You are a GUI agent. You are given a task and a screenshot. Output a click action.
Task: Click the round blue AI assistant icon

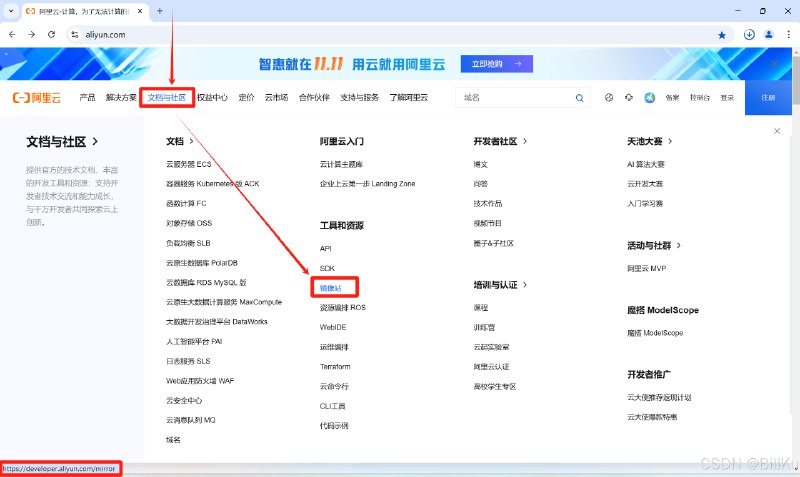pyautogui.click(x=649, y=98)
